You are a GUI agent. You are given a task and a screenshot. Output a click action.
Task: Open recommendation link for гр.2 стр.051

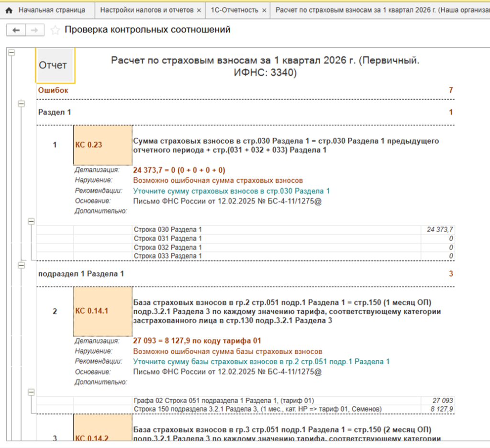coord(261,362)
